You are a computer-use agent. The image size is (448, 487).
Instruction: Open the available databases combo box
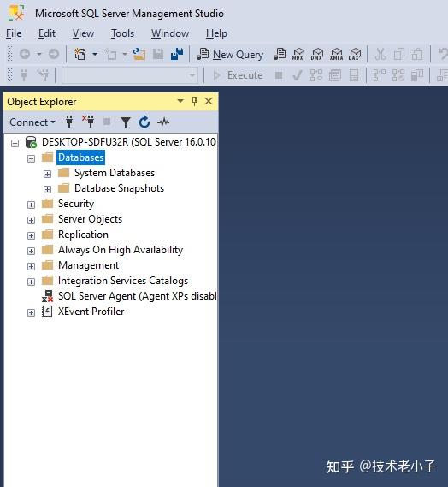[130, 75]
